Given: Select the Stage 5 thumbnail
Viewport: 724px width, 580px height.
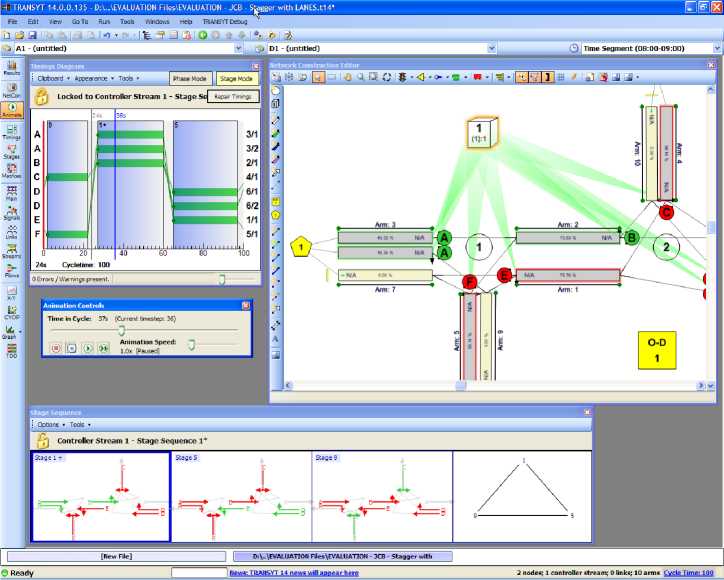Looking at the screenshot, I should click(241, 496).
